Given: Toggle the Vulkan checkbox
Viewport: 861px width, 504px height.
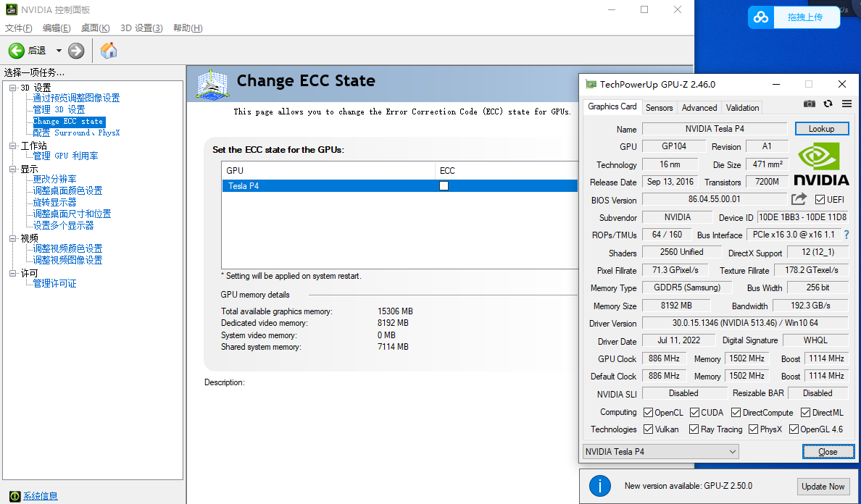Looking at the screenshot, I should click(648, 429).
